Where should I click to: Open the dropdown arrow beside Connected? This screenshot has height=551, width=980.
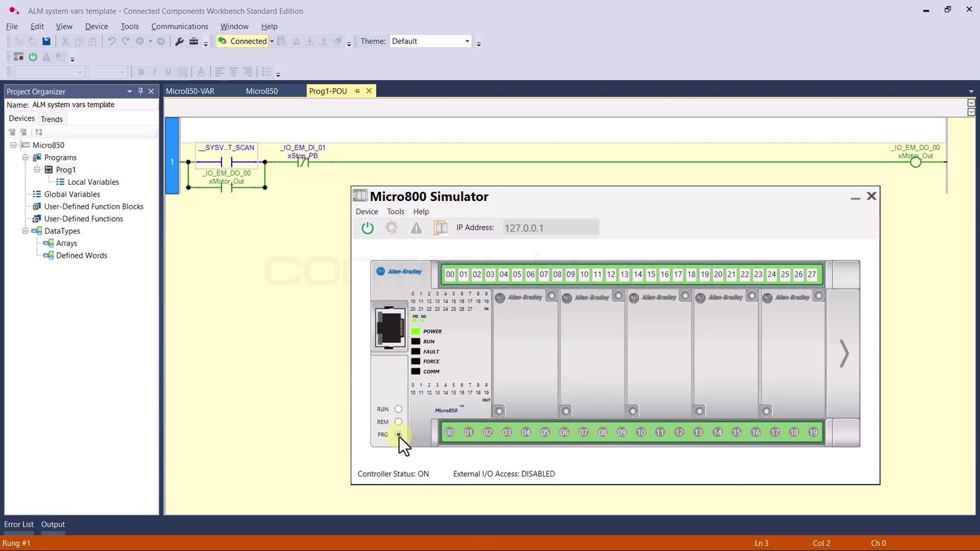[272, 41]
